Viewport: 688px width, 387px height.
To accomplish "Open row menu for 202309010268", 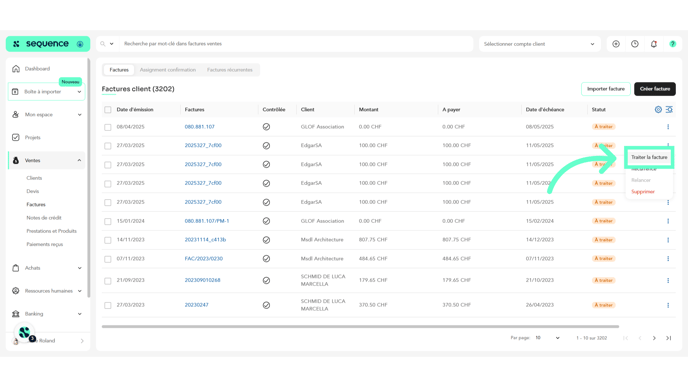I will 668,280.
